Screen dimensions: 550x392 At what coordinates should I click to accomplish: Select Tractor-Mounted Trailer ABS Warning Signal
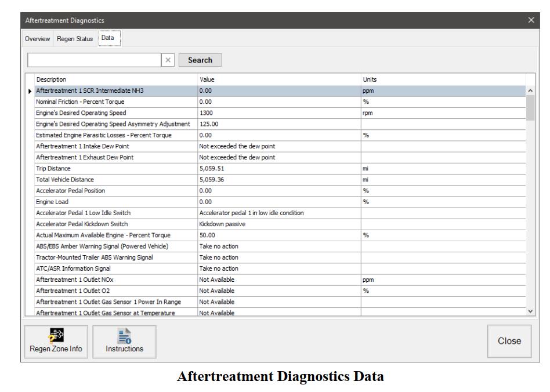pyautogui.click(x=280, y=257)
